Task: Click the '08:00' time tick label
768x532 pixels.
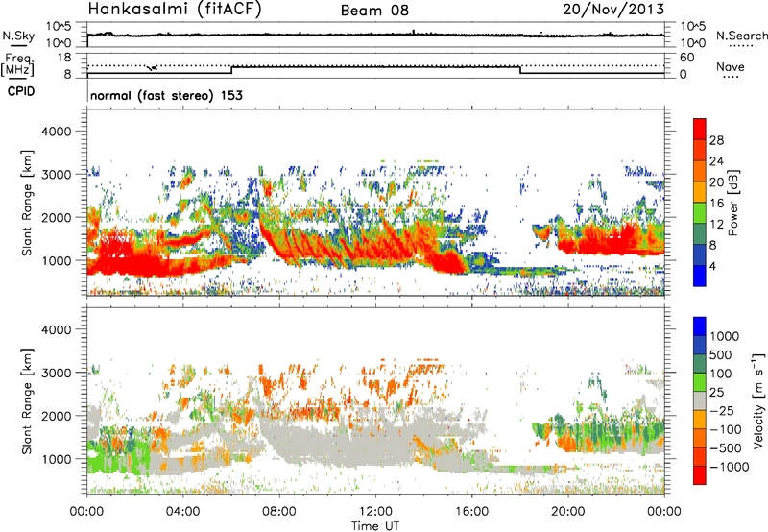Action: tap(279, 512)
